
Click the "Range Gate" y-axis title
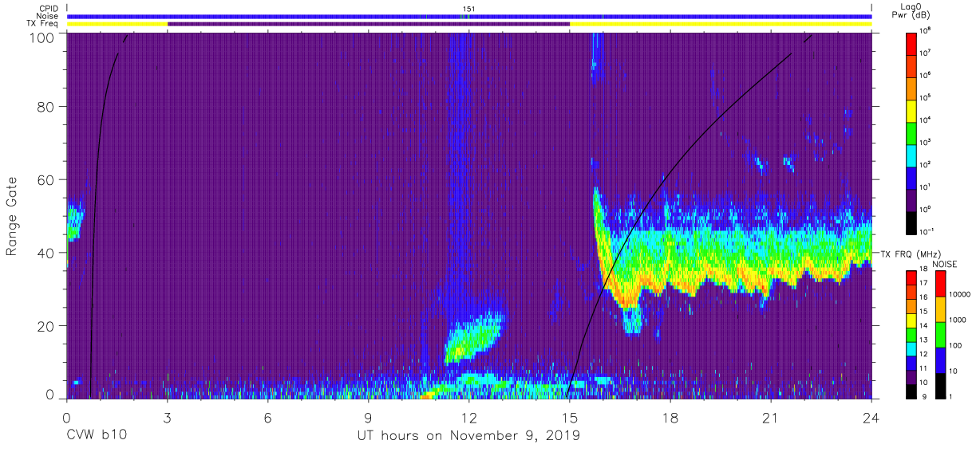point(12,217)
